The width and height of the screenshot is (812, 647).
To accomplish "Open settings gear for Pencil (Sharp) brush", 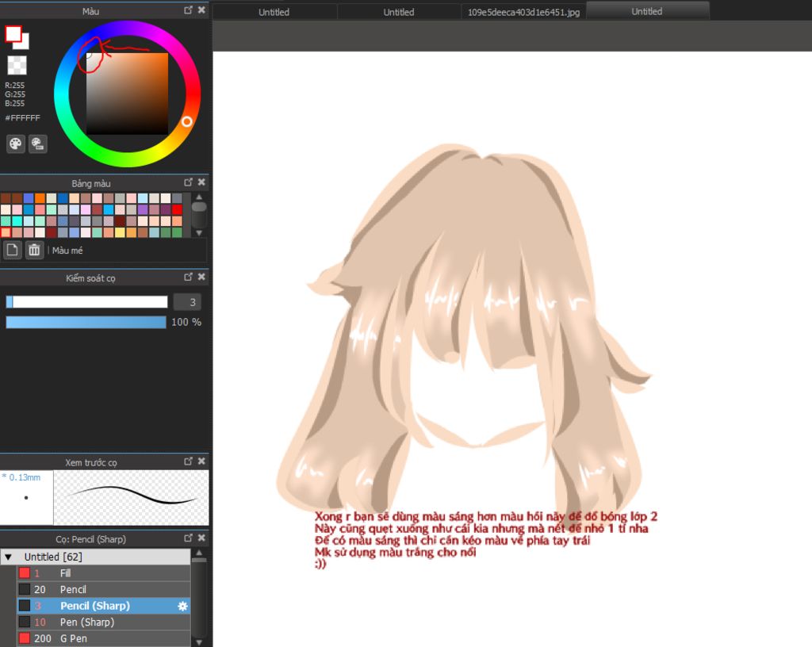I will [182, 606].
